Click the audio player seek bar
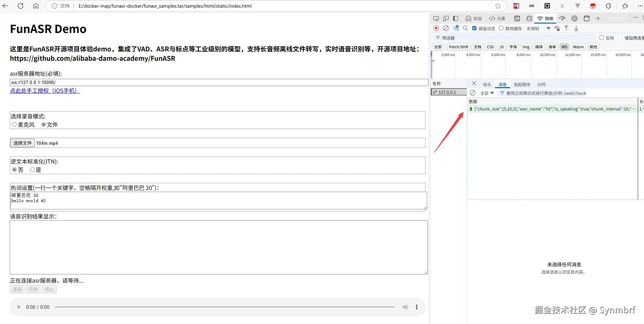The height and width of the screenshot is (324, 644). coord(225,307)
